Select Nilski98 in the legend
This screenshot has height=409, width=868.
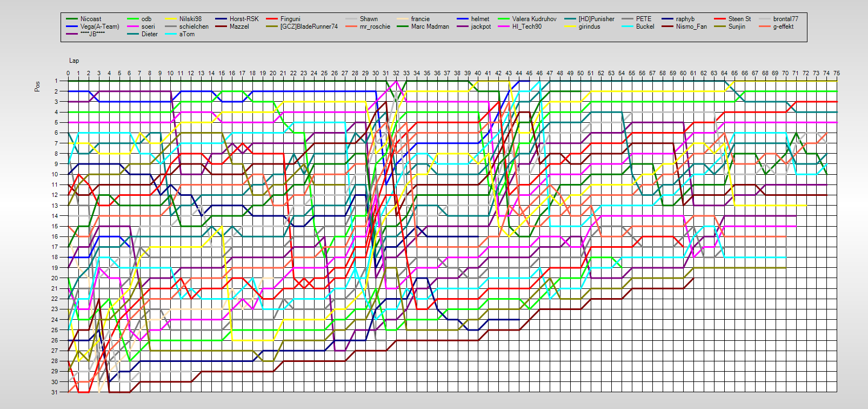coord(190,19)
